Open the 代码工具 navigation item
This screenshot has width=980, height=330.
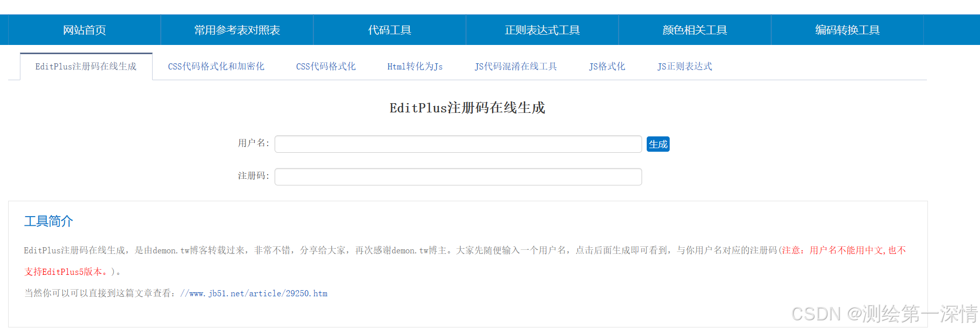coord(390,30)
